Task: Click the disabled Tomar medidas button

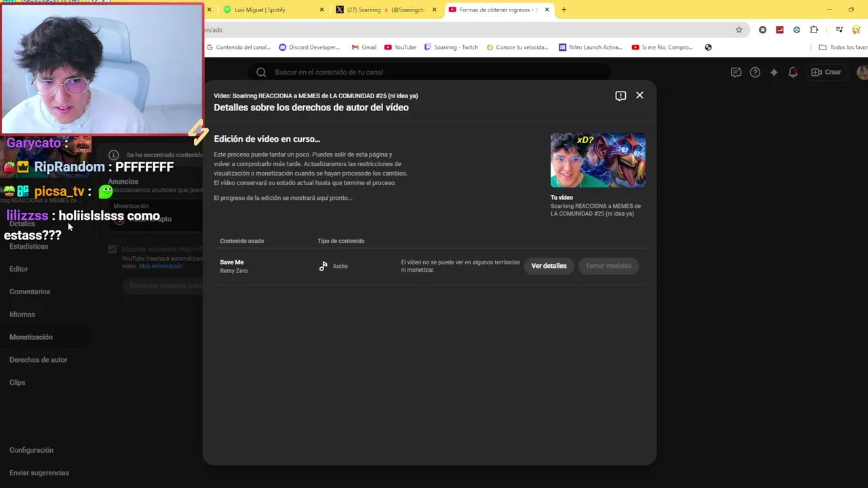Action: click(x=608, y=266)
